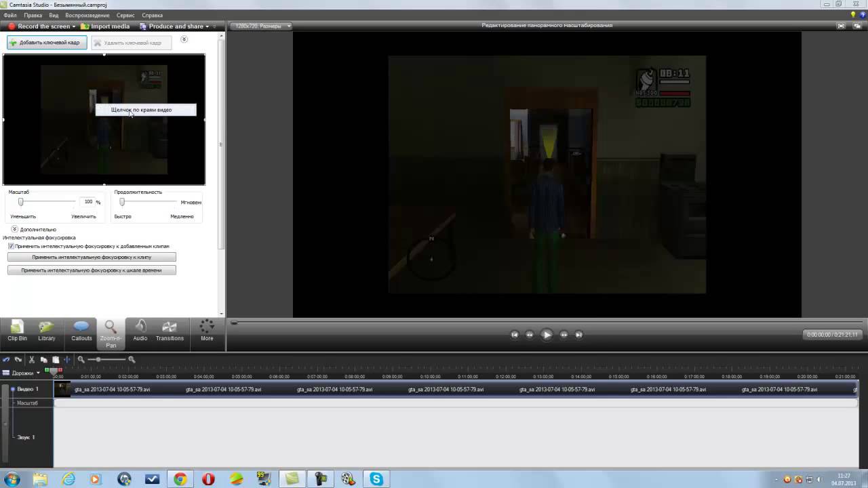Select the Zoom-n-Pan tab
Screen dimensions: 868x488
[111, 334]
